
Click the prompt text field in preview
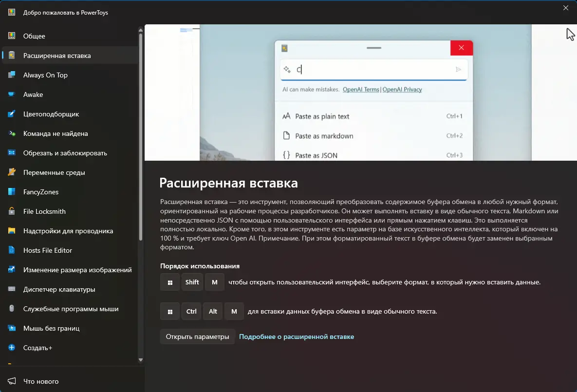coord(373,69)
